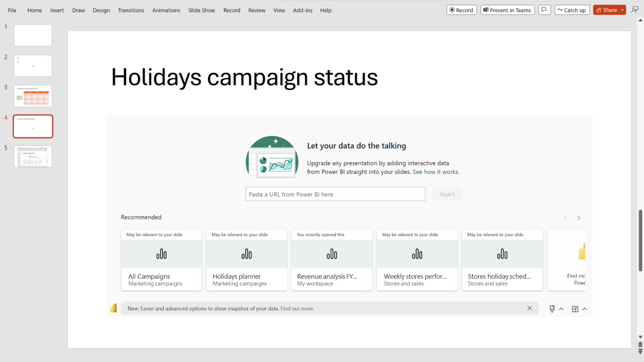Open the Find more in Power BI card
Viewport: 644px width, 362px height.
click(x=566, y=260)
